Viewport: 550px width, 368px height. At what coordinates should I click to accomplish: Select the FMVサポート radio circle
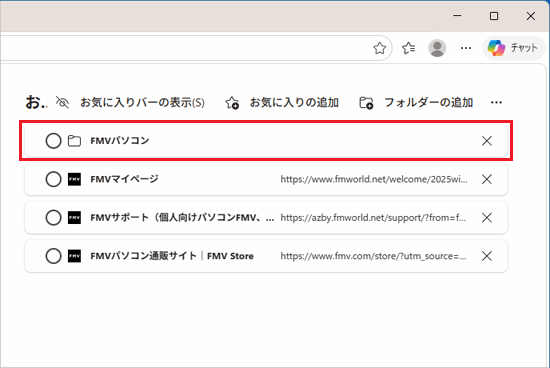(53, 218)
